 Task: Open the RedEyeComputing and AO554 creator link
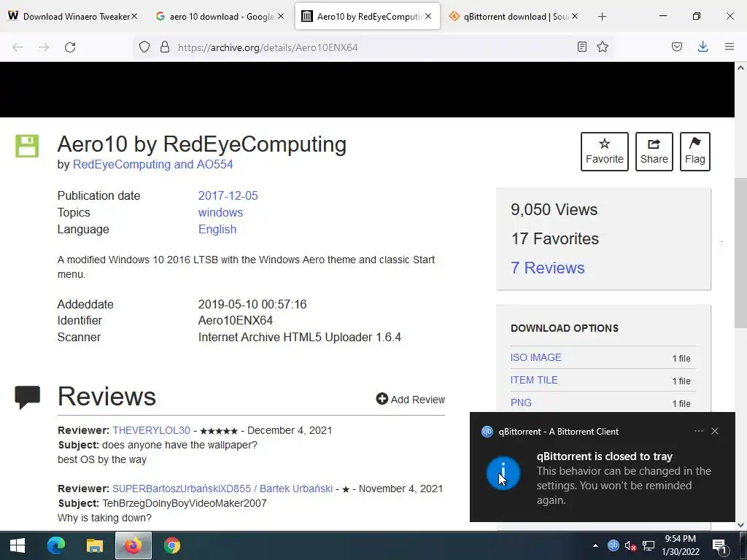coord(153,164)
